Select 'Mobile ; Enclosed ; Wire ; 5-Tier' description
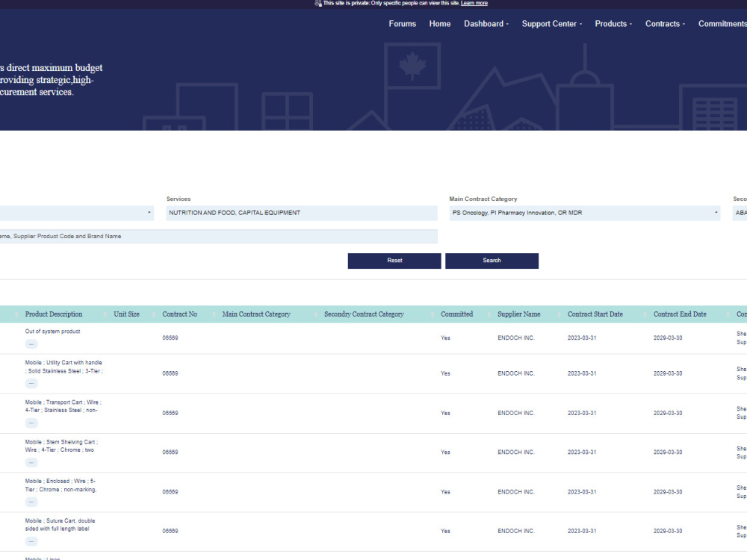The width and height of the screenshot is (747, 560). point(61,485)
